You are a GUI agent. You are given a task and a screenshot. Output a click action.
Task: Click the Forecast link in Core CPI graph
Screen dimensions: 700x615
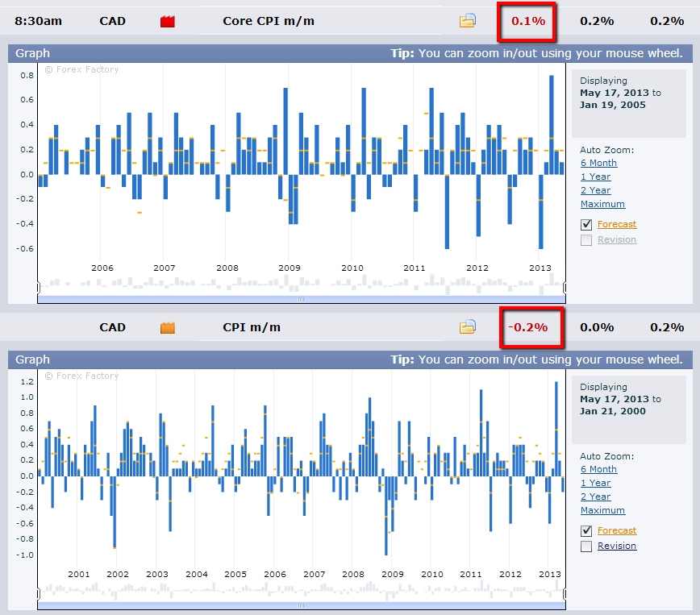click(x=617, y=224)
